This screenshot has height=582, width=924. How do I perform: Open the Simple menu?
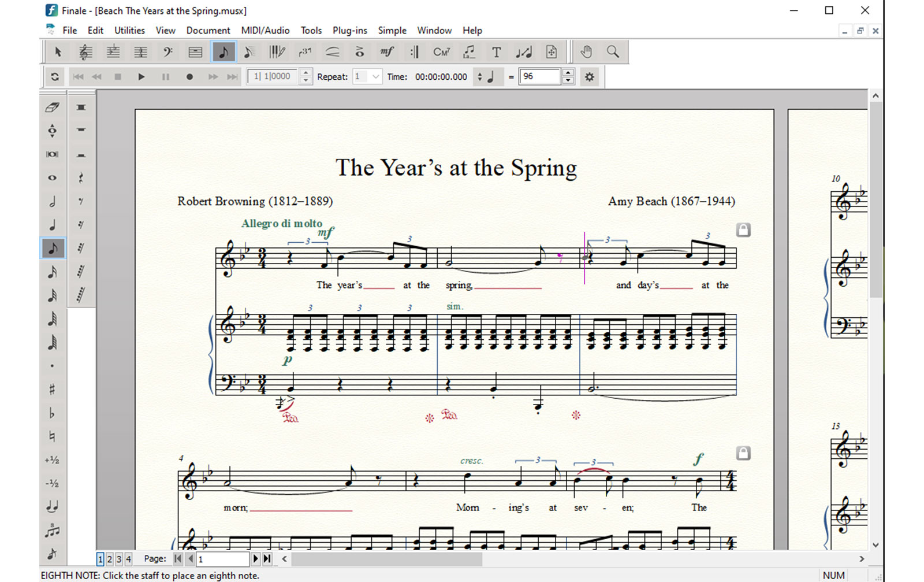392,31
